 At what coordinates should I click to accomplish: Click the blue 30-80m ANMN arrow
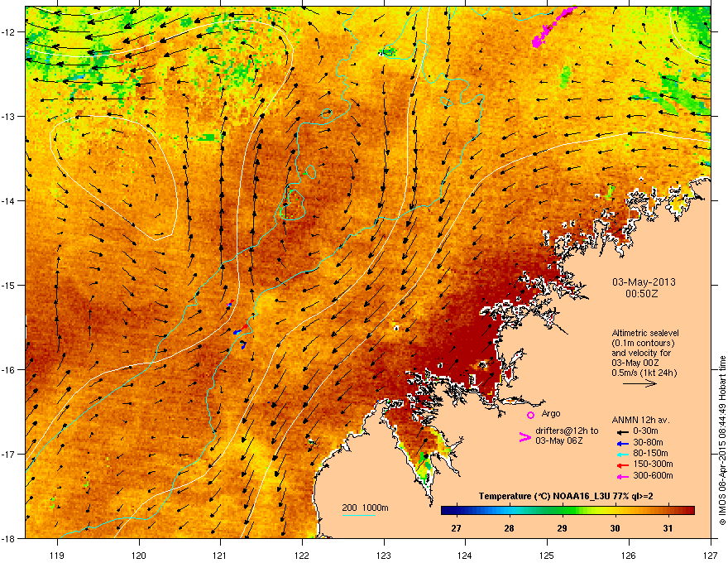coord(622,444)
